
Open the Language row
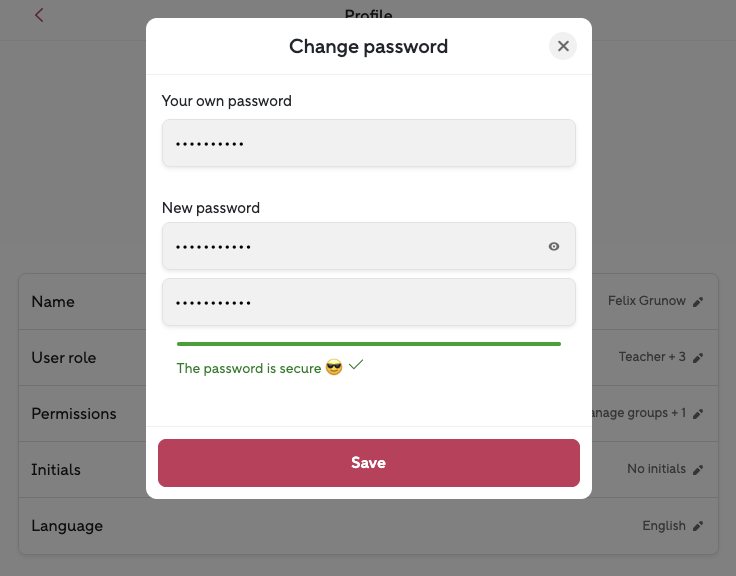67,525
